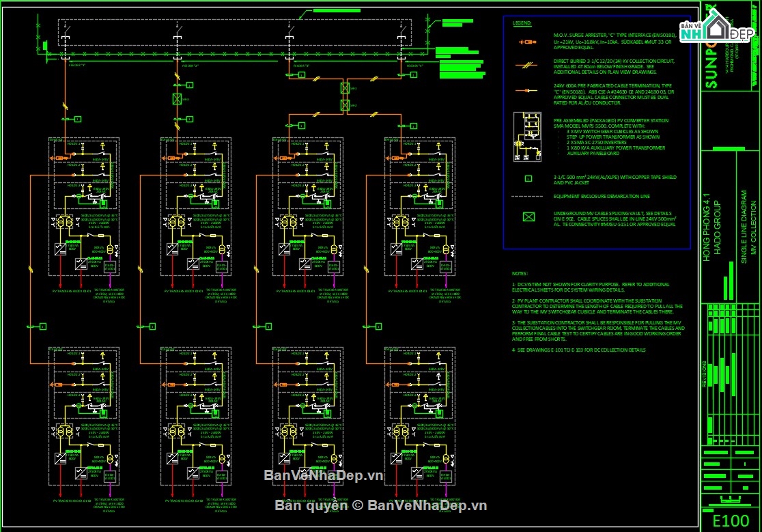
Task: Select the PV converter station legend diagram
Action: pos(526,137)
